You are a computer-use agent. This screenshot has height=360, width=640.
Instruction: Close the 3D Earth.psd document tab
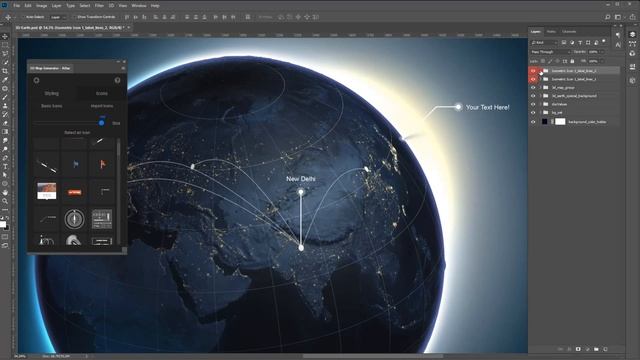pyautogui.click(x=129, y=27)
